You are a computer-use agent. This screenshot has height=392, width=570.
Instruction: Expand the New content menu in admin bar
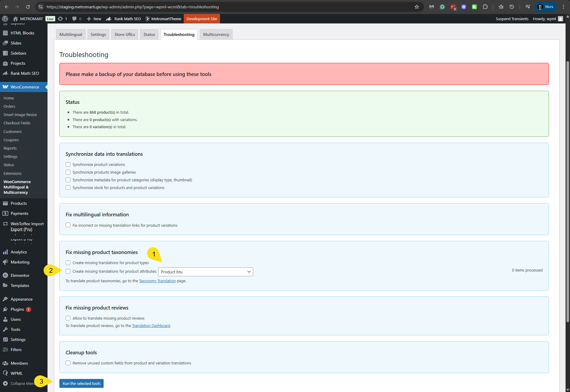[x=94, y=19]
